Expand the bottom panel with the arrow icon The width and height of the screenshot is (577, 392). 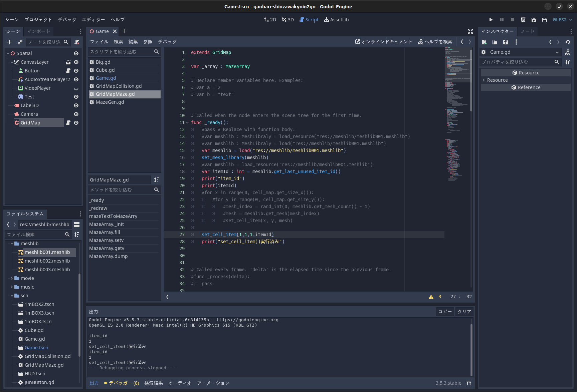pos(469,383)
